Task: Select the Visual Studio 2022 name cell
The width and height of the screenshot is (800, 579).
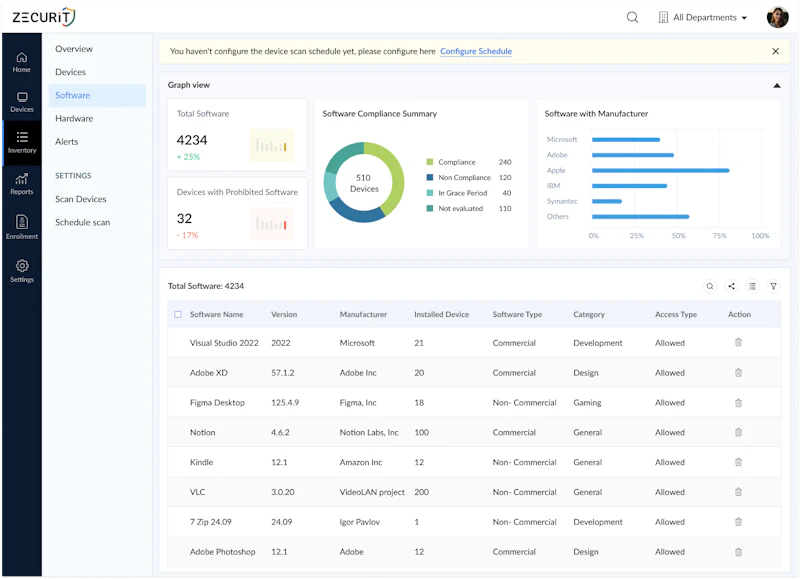Action: pyautogui.click(x=224, y=343)
